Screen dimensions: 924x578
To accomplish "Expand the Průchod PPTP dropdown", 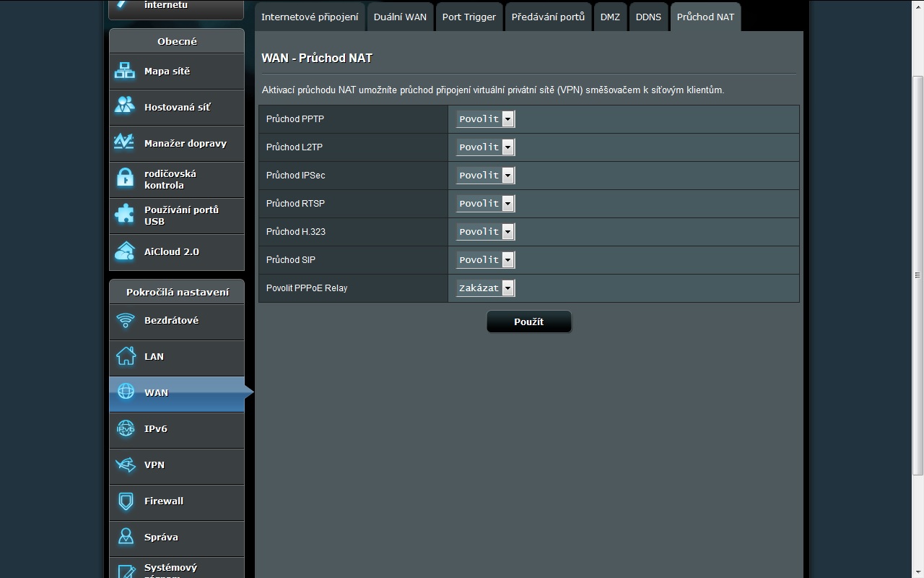I will [485, 119].
